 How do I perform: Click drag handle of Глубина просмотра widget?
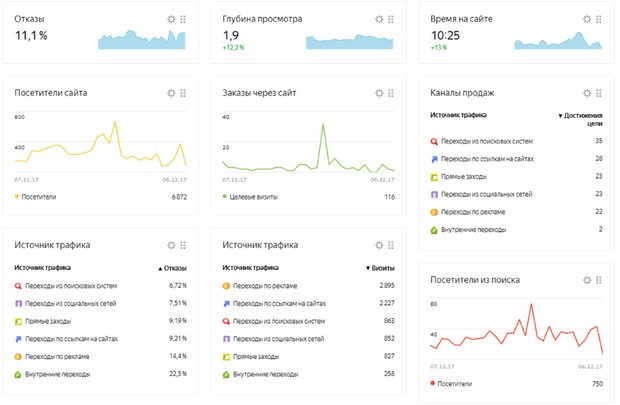point(391,19)
